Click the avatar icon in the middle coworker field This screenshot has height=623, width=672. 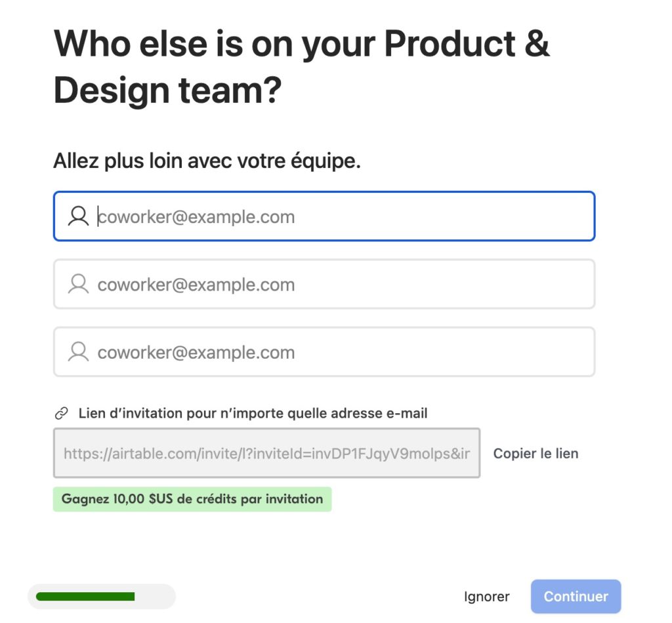coord(78,284)
